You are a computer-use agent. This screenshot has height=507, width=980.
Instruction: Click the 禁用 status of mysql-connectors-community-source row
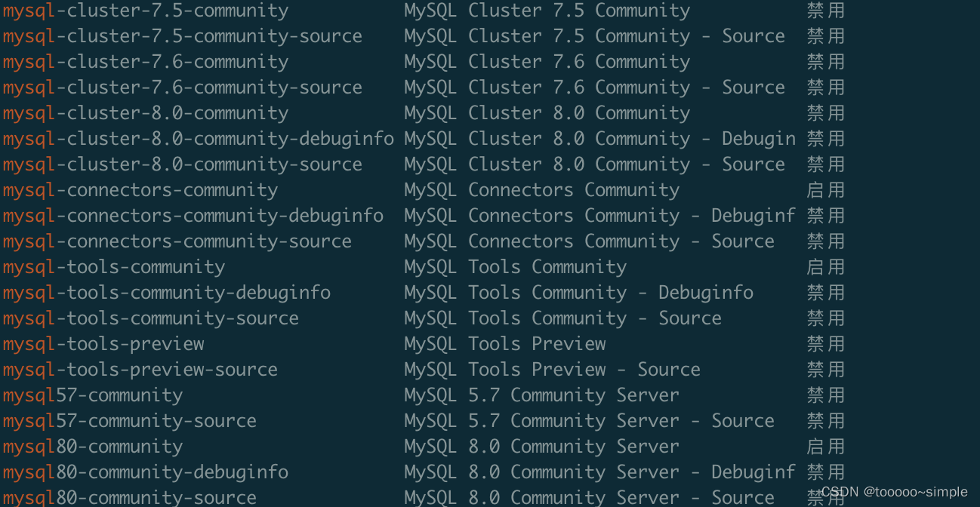coord(825,241)
